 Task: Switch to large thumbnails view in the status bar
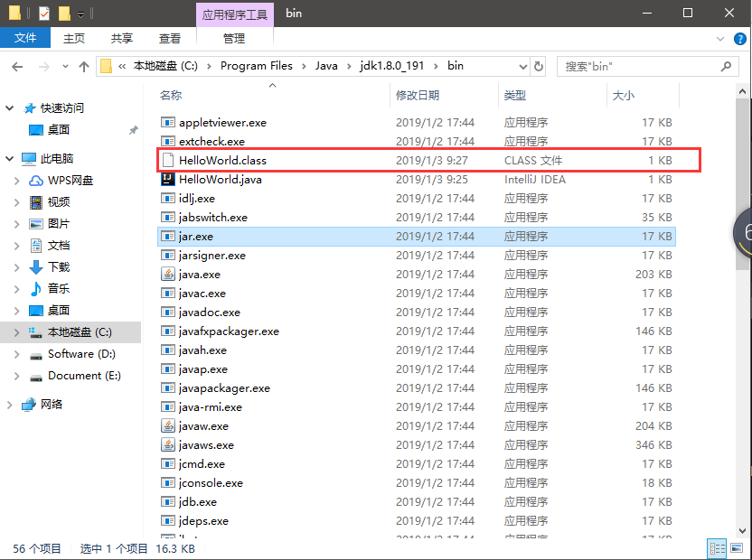coord(738,548)
